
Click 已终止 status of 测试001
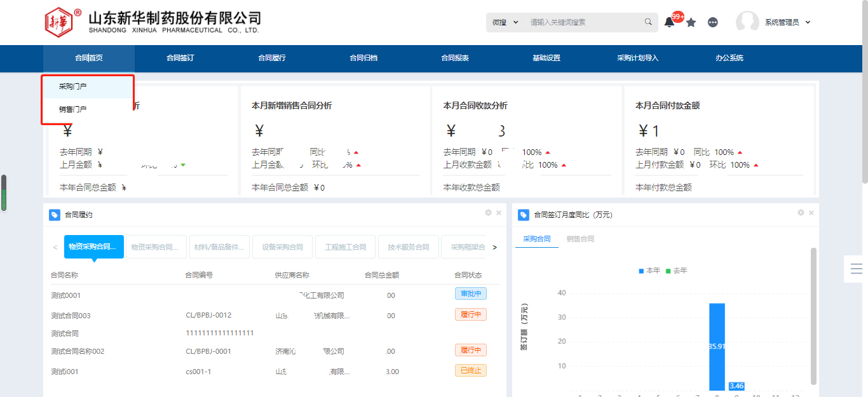tap(471, 370)
